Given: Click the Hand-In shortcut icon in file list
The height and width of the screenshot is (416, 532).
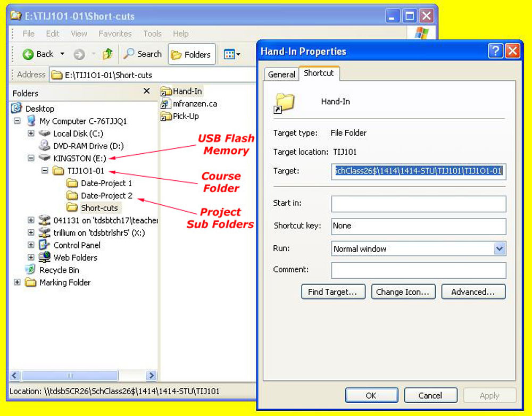Looking at the screenshot, I should click(x=166, y=91).
